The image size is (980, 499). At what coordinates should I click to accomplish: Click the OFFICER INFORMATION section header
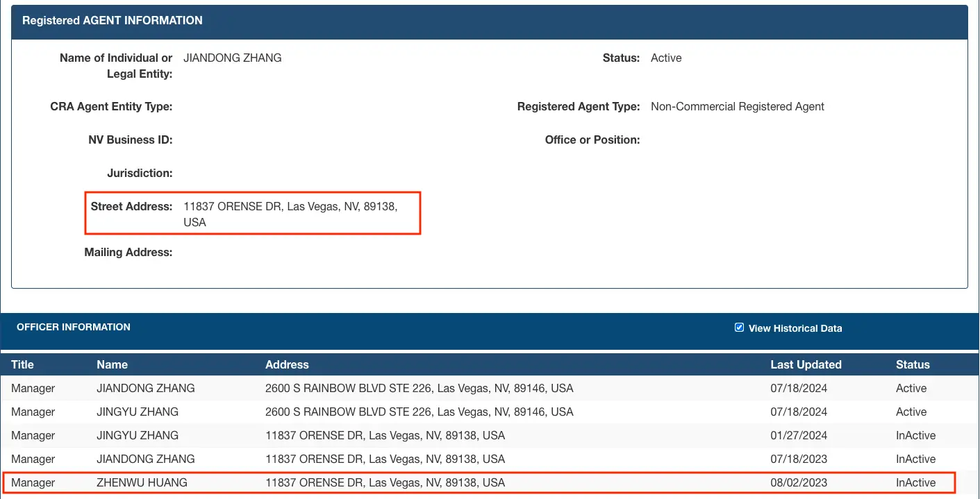coord(74,327)
